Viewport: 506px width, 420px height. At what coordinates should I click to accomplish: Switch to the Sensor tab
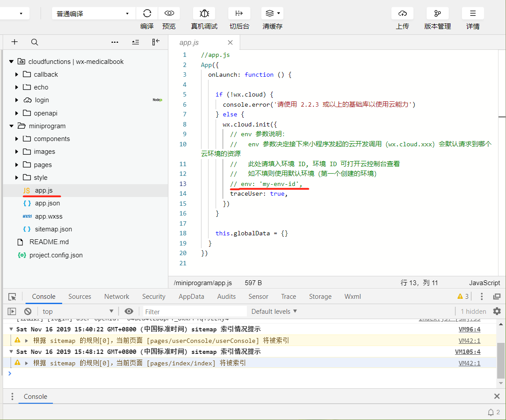[258, 297]
